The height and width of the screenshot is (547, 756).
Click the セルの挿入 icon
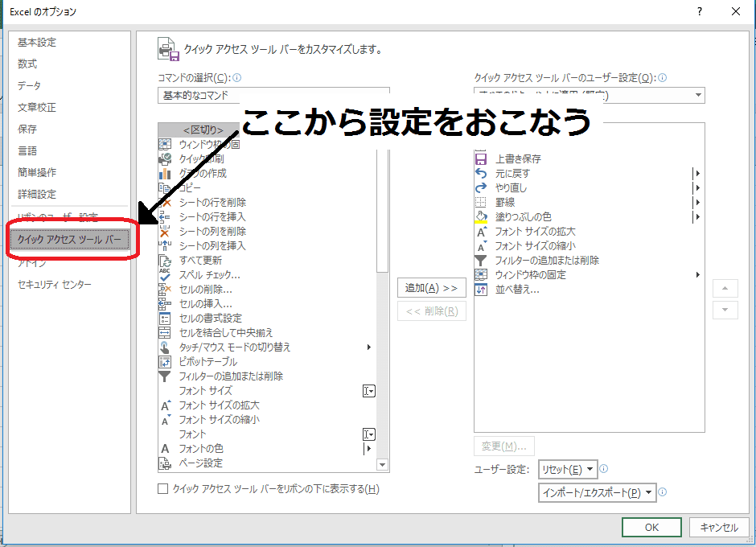tap(165, 304)
